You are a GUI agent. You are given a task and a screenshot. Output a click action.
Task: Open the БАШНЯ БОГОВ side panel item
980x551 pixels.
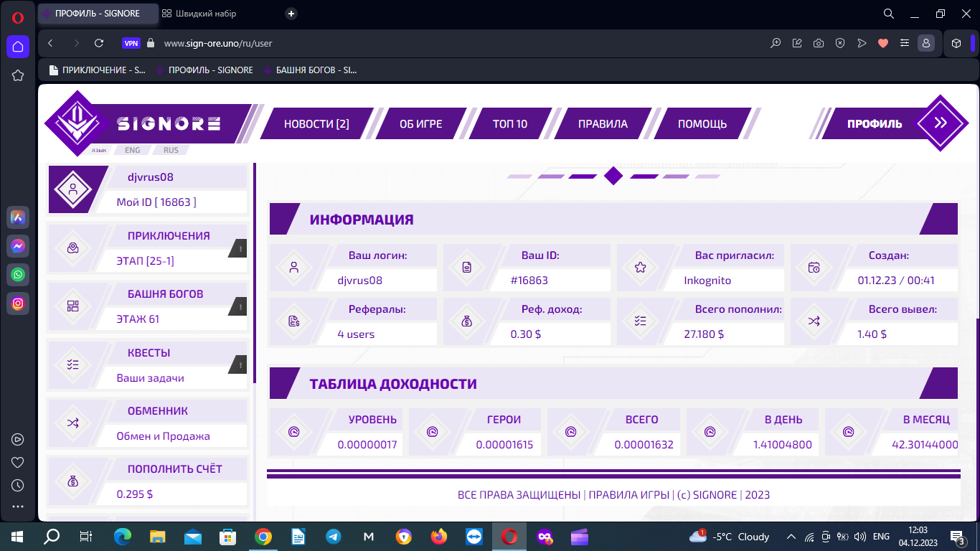(x=147, y=306)
